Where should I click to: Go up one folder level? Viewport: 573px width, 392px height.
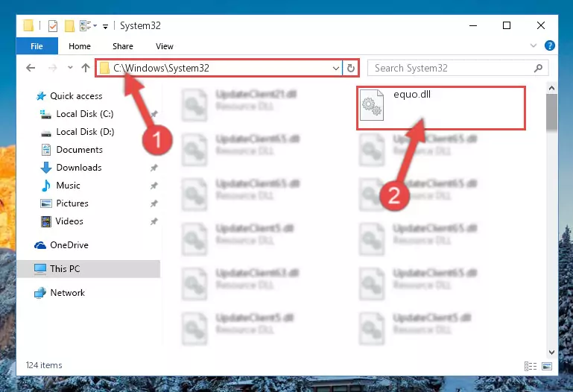tap(86, 68)
